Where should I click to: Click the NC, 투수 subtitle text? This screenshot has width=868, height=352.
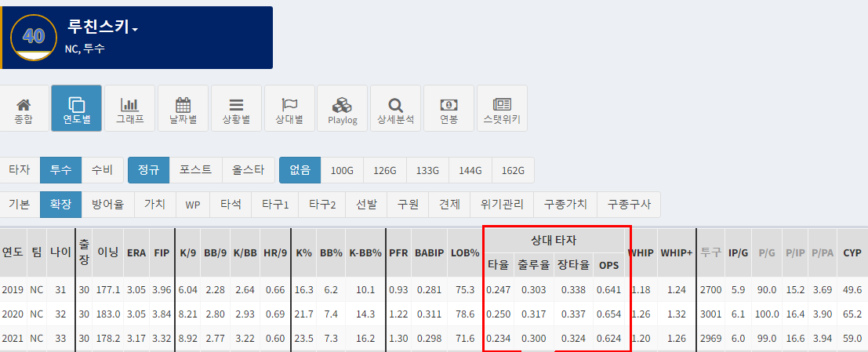pos(85,49)
